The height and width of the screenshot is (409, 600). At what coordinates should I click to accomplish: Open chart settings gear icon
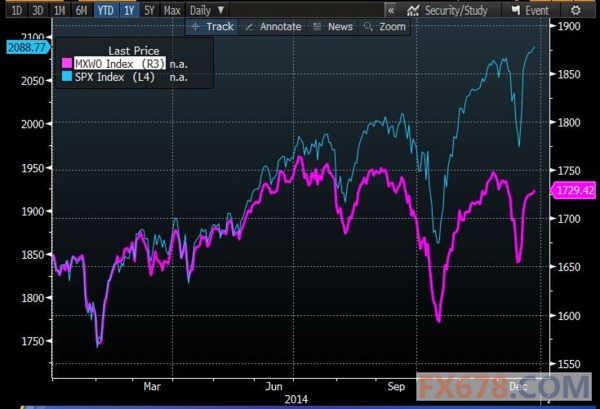point(575,8)
